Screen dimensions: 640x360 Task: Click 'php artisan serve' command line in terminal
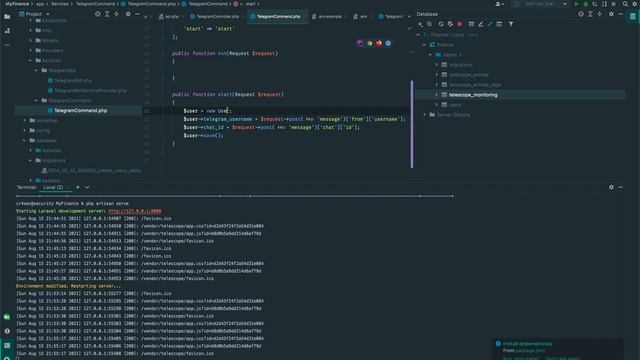pyautogui.click(x=72, y=203)
